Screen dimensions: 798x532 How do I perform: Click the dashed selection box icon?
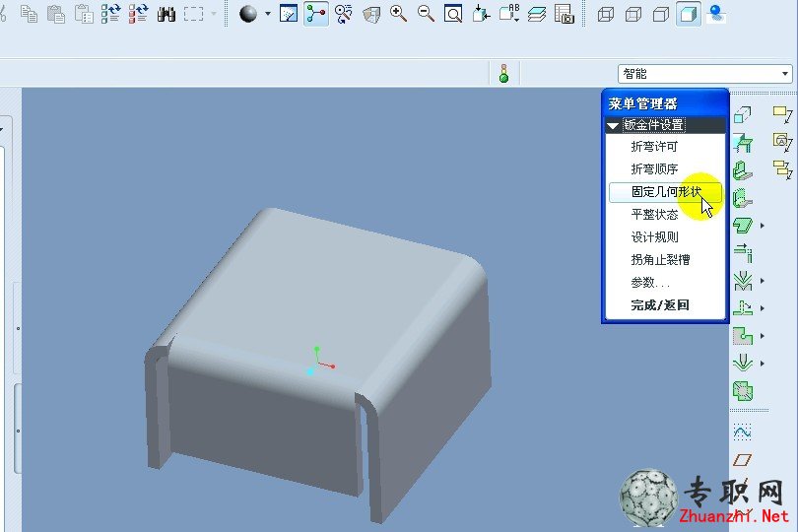pos(193,14)
